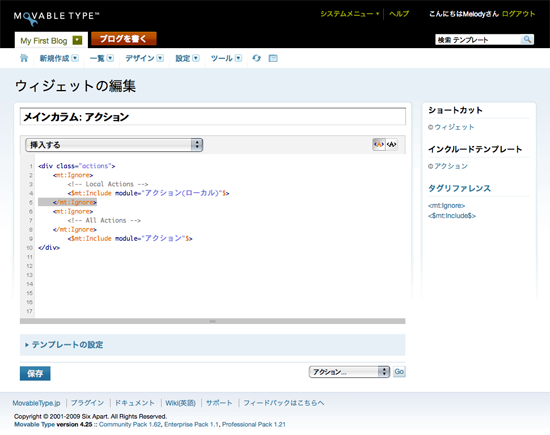Click the アクション(ローカル) include line
Screen dimensions: 550x435
148,193
